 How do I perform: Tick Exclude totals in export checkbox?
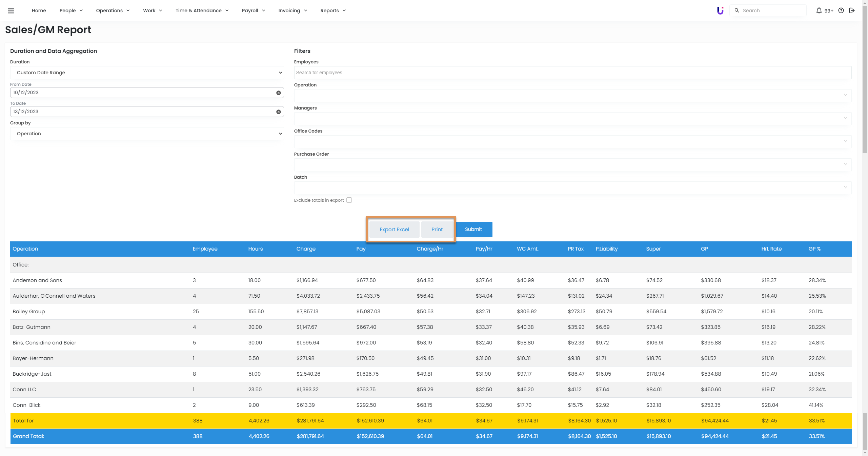(x=349, y=200)
